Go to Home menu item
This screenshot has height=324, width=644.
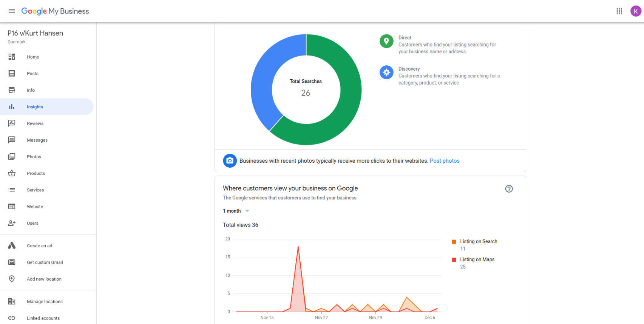tap(47, 57)
